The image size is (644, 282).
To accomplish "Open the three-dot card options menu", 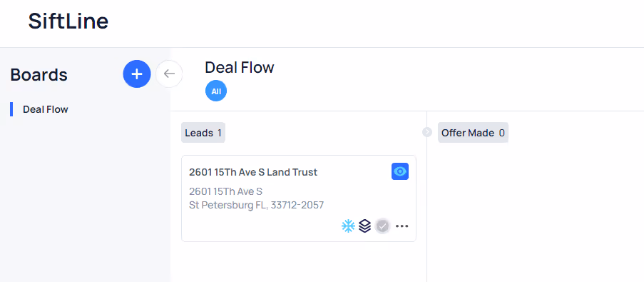I will 402,226.
